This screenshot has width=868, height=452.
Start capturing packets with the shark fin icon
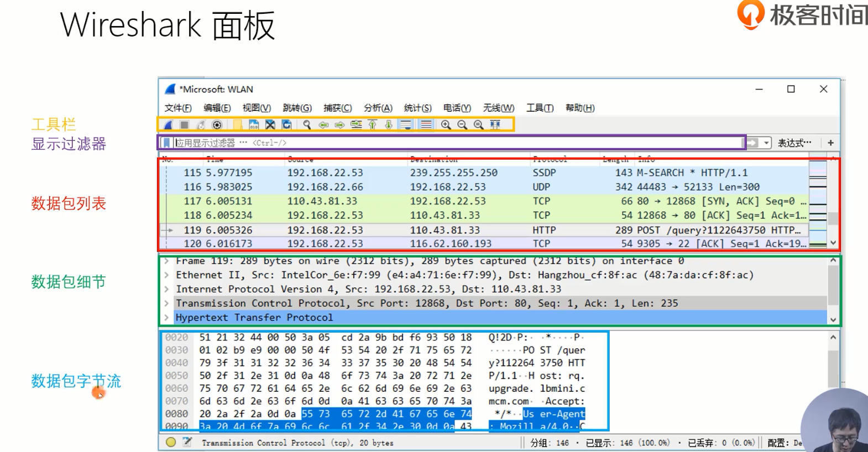(x=168, y=125)
